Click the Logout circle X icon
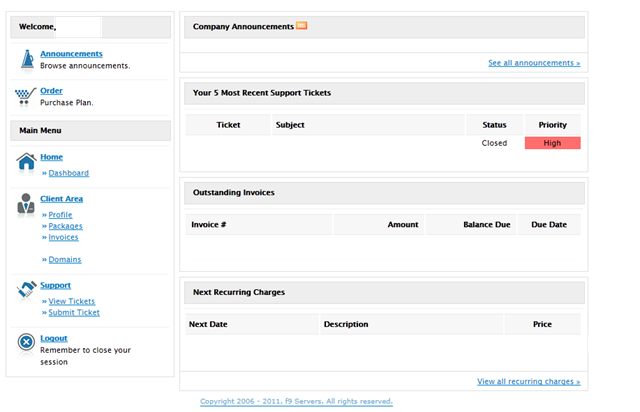The height and width of the screenshot is (412, 640). click(x=26, y=342)
